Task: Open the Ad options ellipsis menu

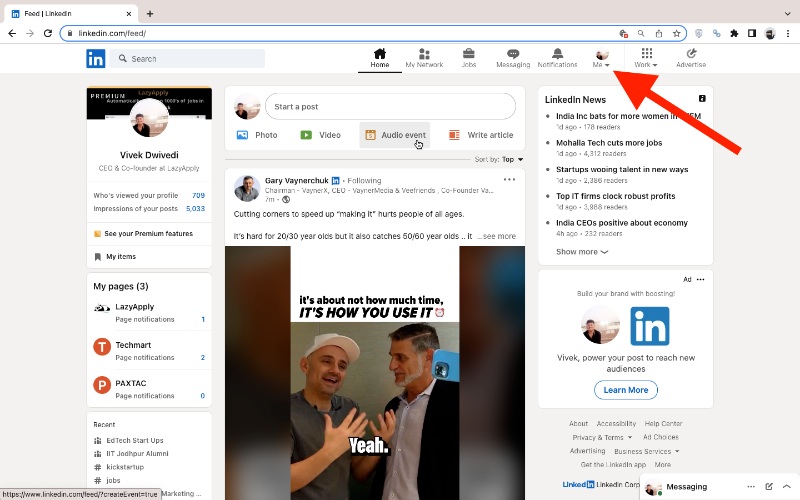Action: (x=701, y=279)
